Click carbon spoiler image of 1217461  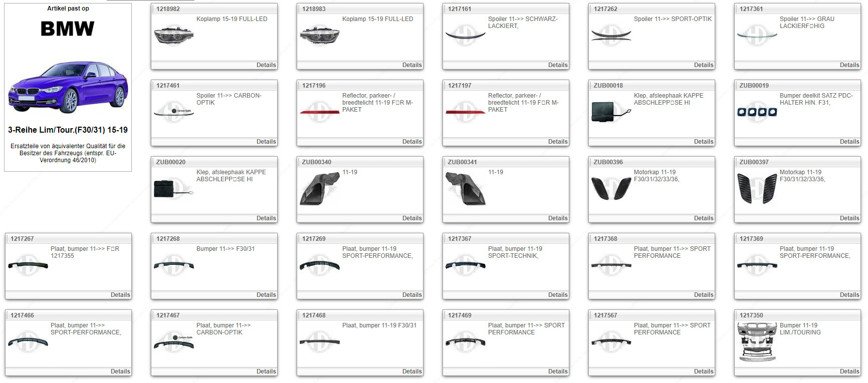point(173,112)
